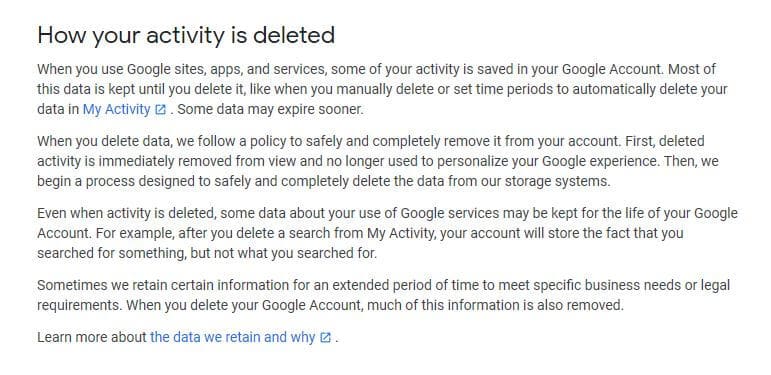The height and width of the screenshot is (375, 771).
Task: Click the words "Google Account. Most of" in first line
Action: click(639, 69)
